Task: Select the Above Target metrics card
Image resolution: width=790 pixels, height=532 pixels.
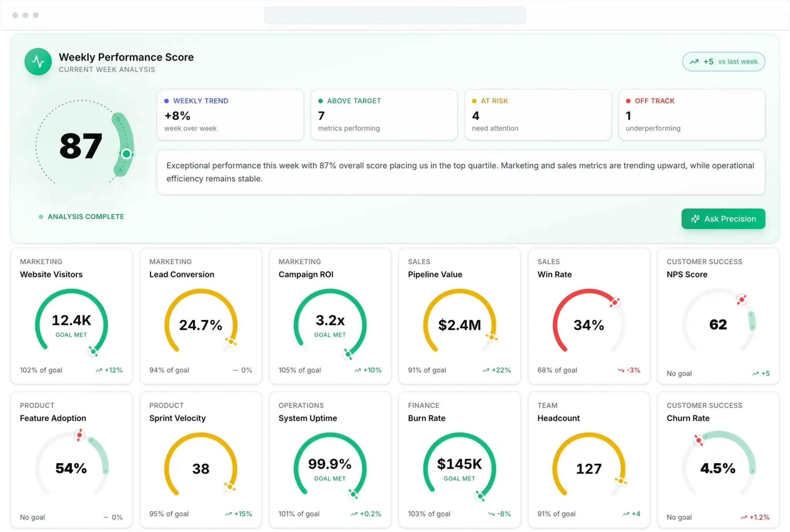Action: 384,115
